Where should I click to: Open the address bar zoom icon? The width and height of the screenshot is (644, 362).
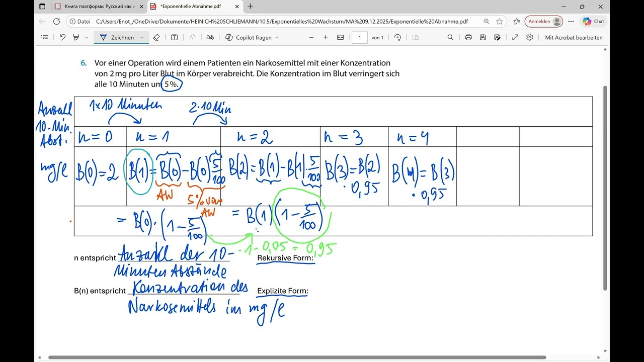(x=487, y=22)
